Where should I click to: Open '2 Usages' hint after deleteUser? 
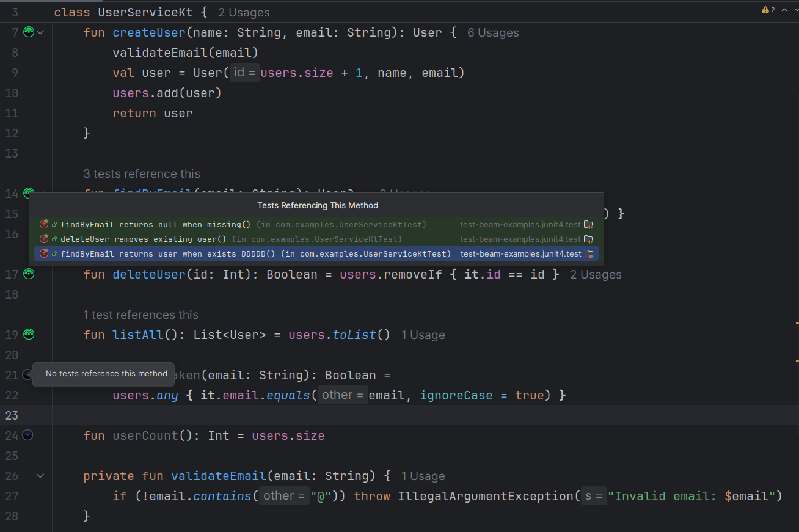click(596, 275)
